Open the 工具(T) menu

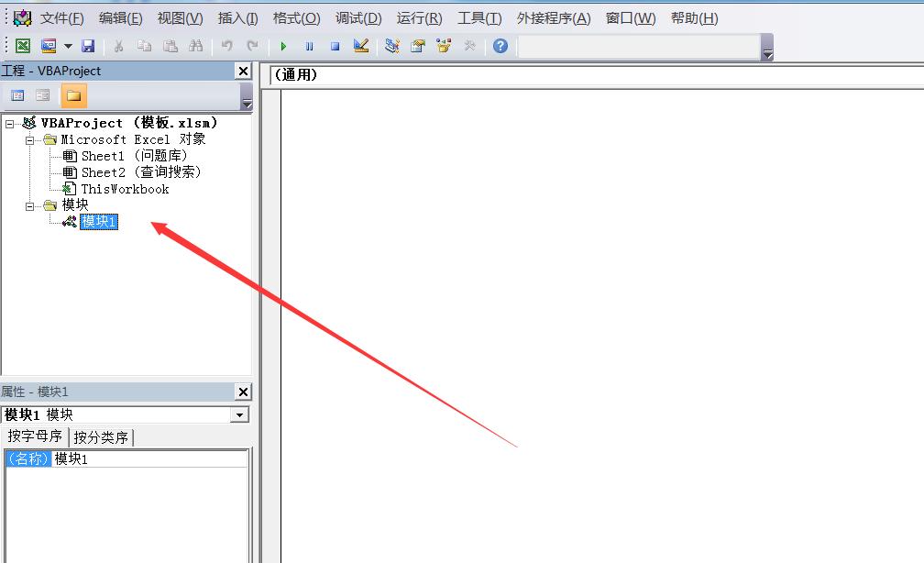(479, 18)
